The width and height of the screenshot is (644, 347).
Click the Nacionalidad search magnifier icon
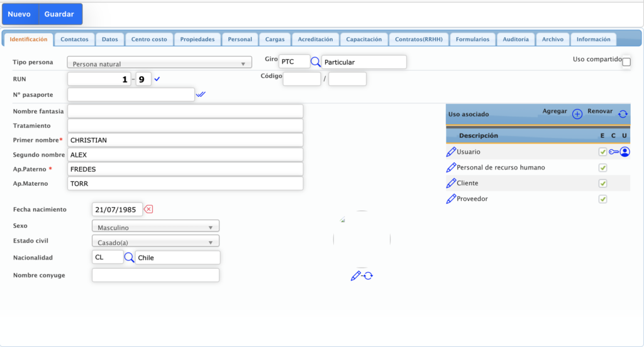pos(129,258)
